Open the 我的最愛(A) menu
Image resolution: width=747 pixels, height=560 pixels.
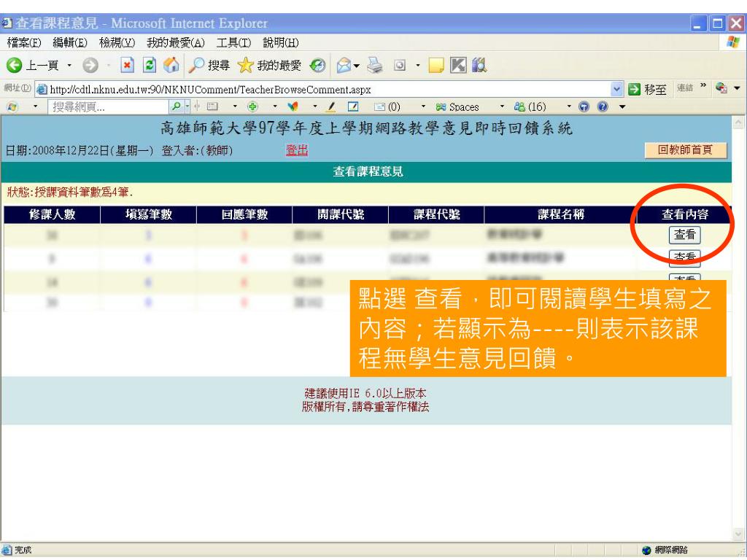coord(175,42)
